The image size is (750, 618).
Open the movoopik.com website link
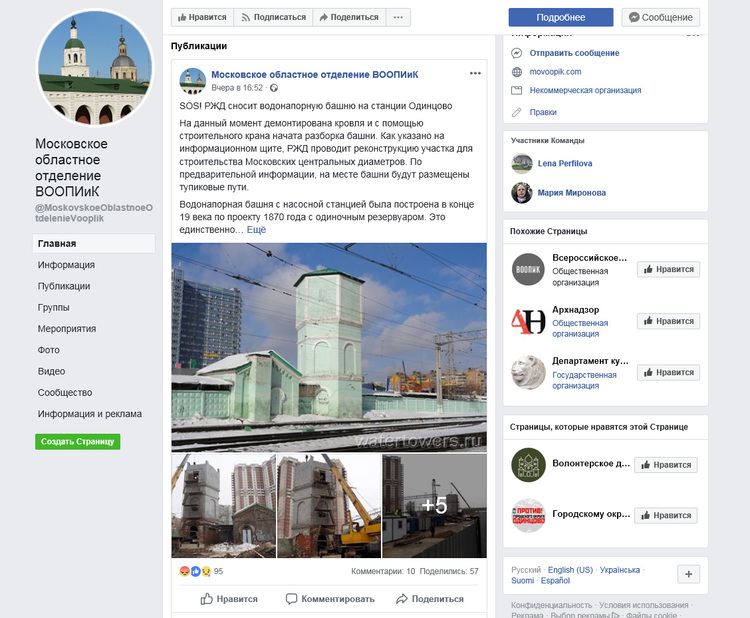click(x=555, y=72)
